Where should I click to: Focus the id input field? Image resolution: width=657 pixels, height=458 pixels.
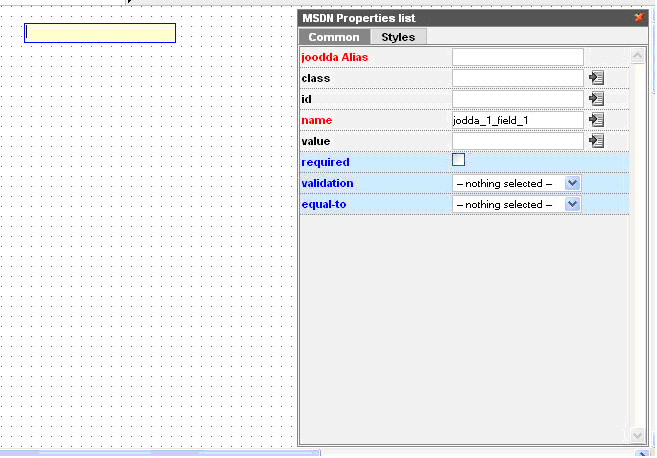pyautogui.click(x=518, y=99)
